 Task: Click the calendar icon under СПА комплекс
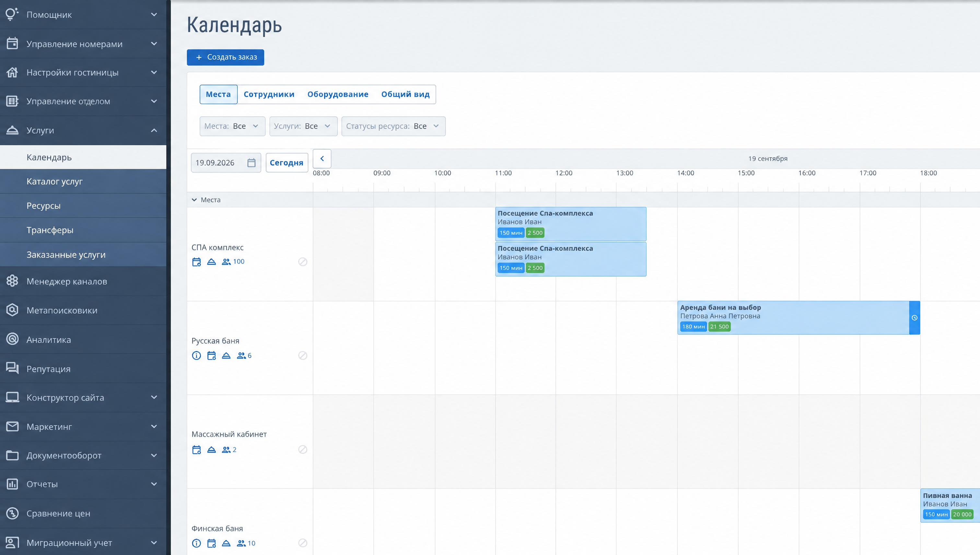(x=196, y=262)
